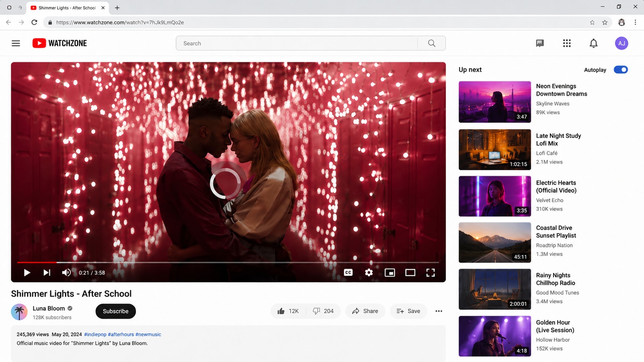Open the messages icon in header
This screenshot has width=644, height=362.
pyautogui.click(x=540, y=43)
